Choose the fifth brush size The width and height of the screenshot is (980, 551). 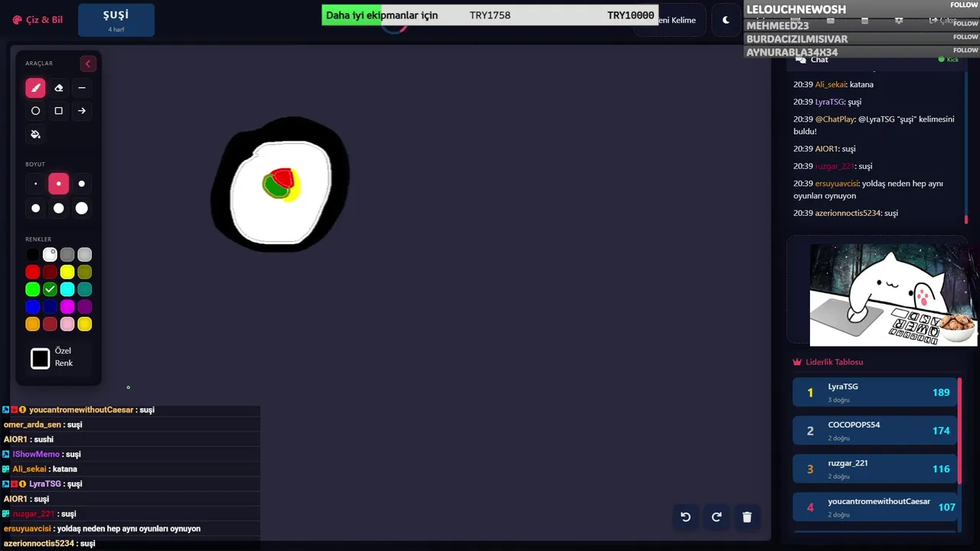point(58,208)
